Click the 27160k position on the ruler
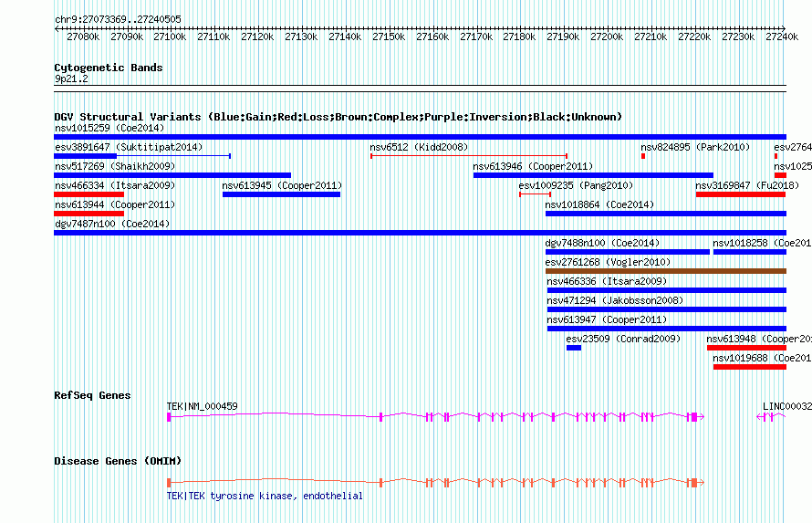 pos(432,37)
